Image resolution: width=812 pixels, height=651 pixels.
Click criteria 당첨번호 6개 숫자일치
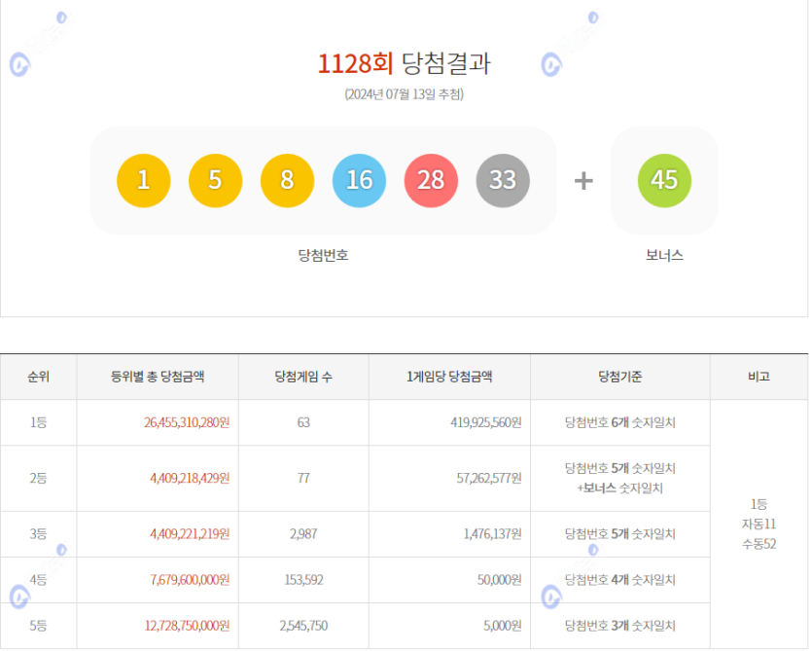coord(620,422)
